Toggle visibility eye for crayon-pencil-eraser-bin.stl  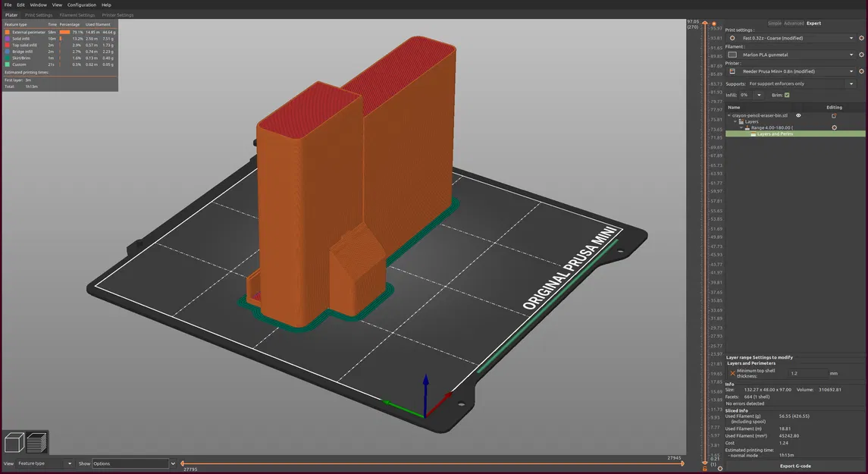click(798, 116)
